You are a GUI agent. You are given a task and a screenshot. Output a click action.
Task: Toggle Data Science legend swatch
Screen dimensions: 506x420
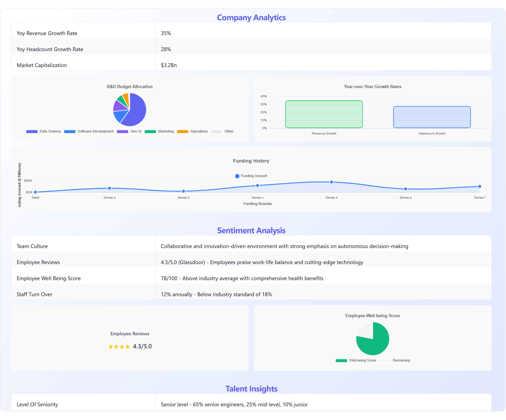[x=32, y=132]
